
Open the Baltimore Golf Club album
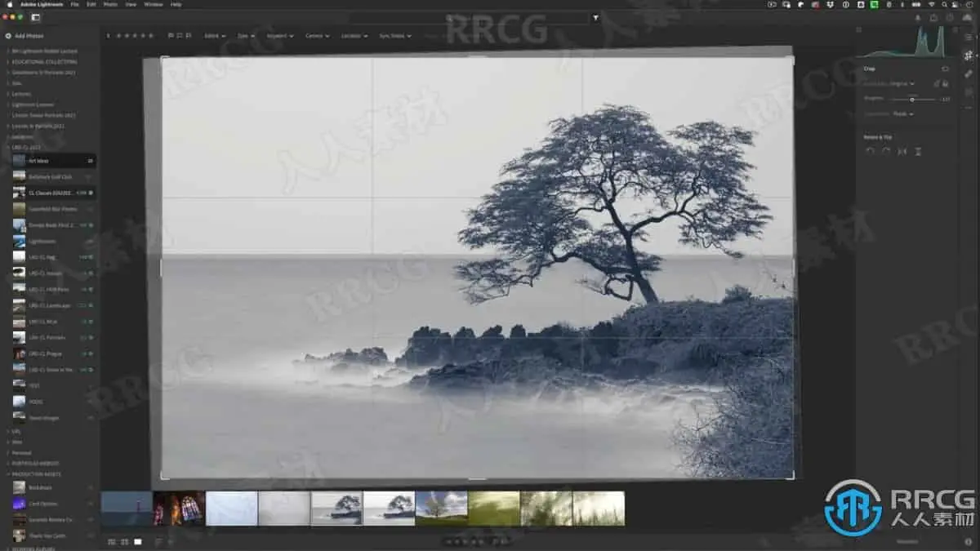(x=53, y=176)
